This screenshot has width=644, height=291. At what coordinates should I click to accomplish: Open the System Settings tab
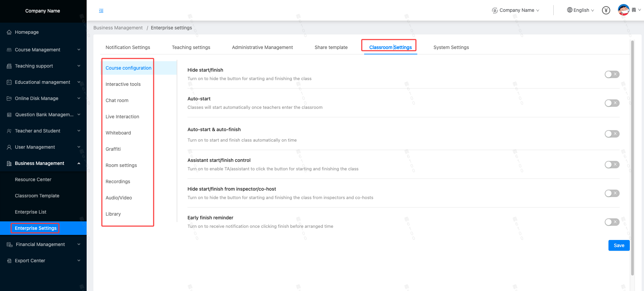(451, 47)
